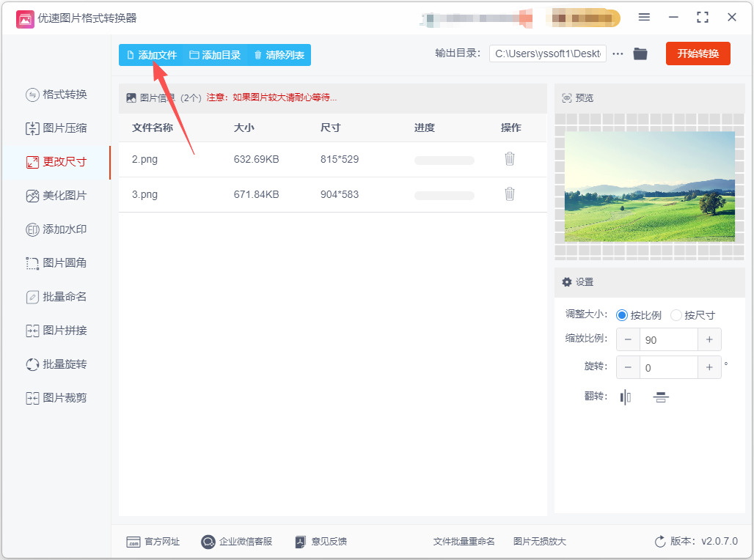Increase the 缩放比例 scale value

[x=709, y=340]
